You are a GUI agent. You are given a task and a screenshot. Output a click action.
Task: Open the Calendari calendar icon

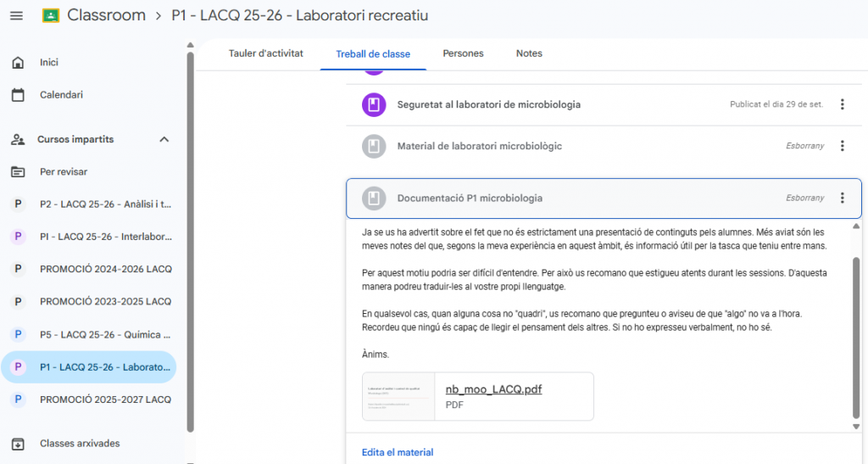[x=18, y=95]
